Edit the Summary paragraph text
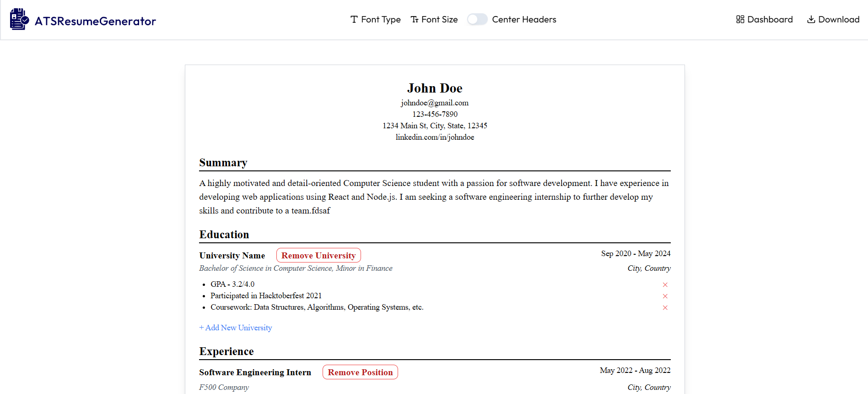 [x=434, y=197]
